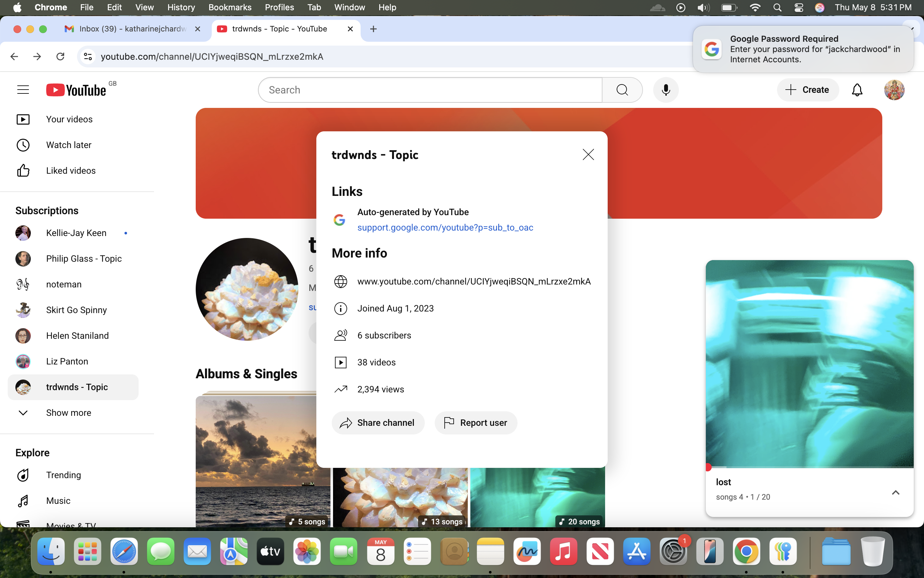Close the trdwnds - Topic dialog
The image size is (924, 578).
tap(588, 154)
